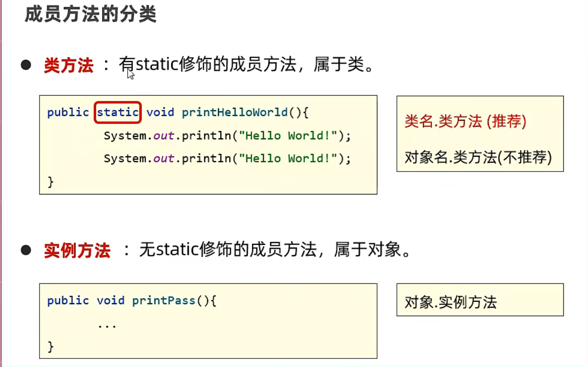The height and width of the screenshot is (367, 588).
Task: Click the text 有static修饰的成员方法，属于类
Action: coord(246,66)
